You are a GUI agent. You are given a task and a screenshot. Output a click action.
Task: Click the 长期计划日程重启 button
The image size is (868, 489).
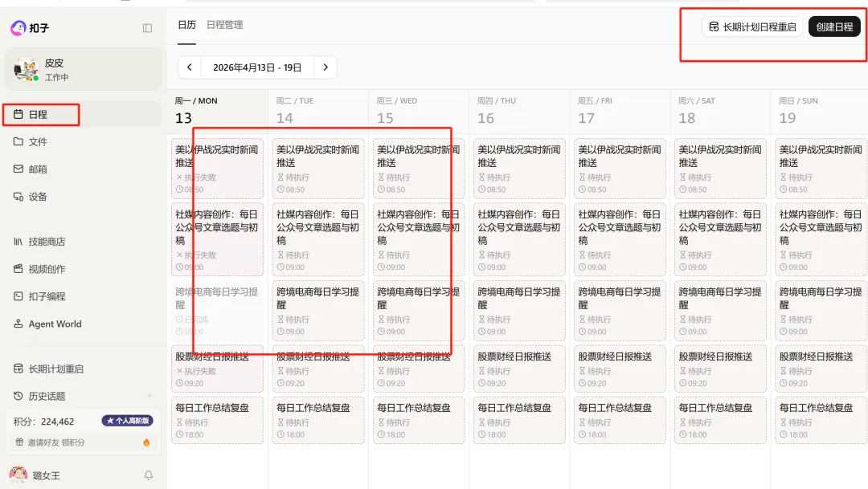752,26
